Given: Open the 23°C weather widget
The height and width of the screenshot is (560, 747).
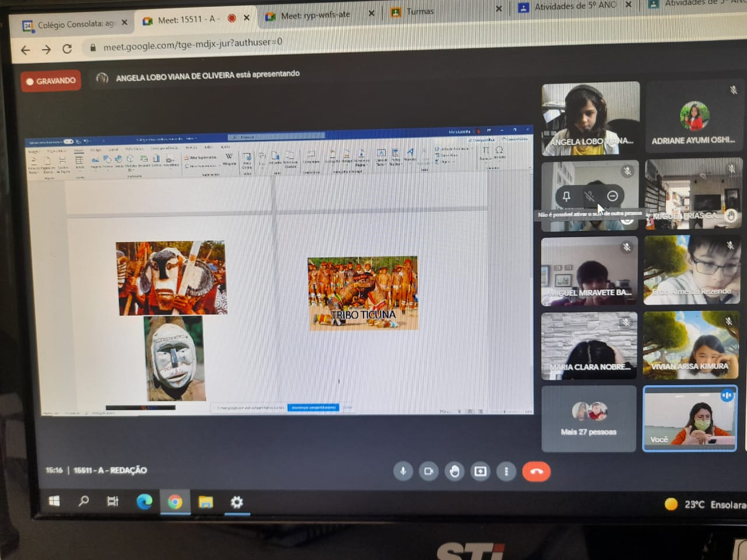Looking at the screenshot, I should (x=705, y=504).
